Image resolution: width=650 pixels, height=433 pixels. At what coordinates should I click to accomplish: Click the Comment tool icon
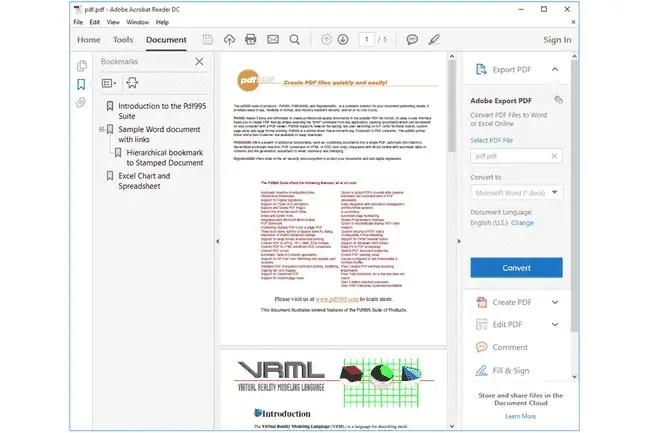(482, 347)
